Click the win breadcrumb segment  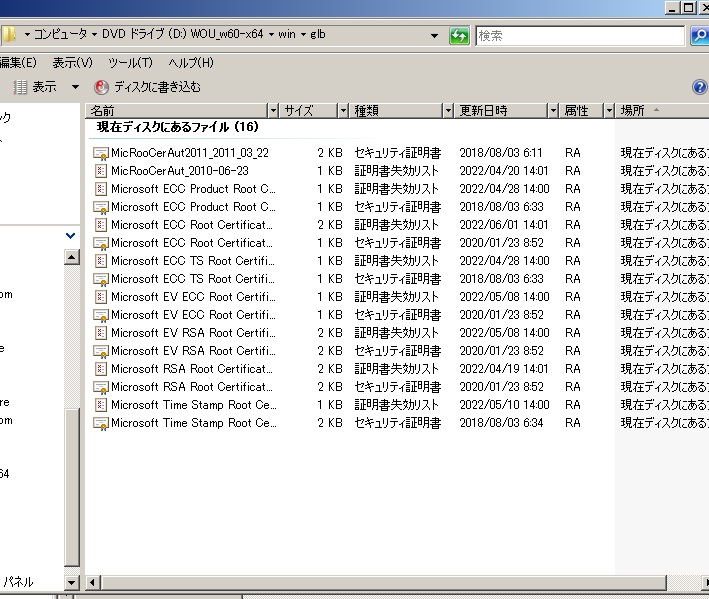[287, 34]
